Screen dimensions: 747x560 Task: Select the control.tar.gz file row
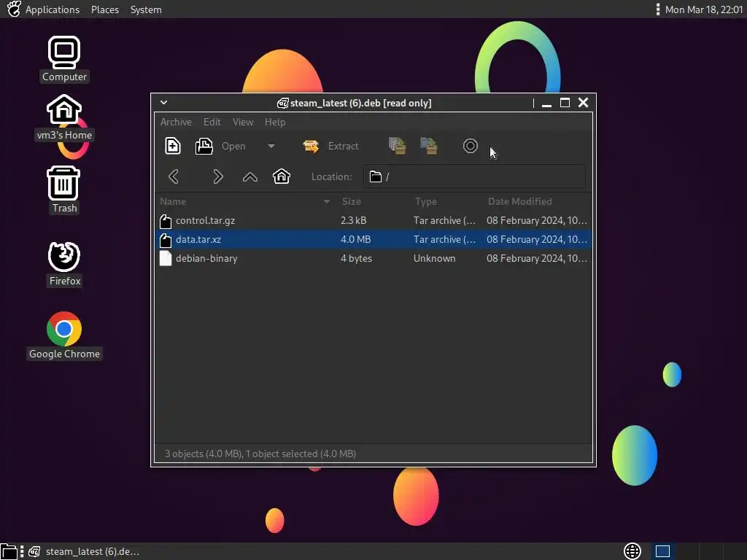373,220
